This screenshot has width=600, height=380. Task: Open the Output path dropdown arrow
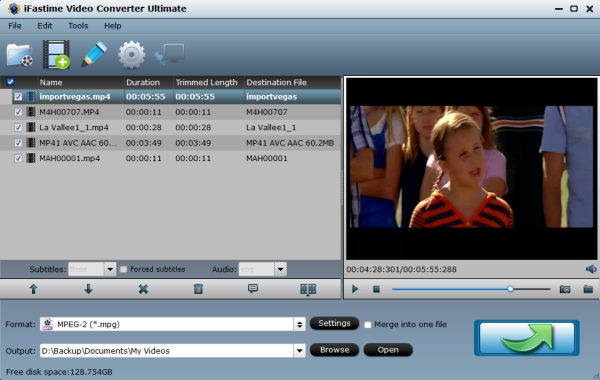(300, 351)
